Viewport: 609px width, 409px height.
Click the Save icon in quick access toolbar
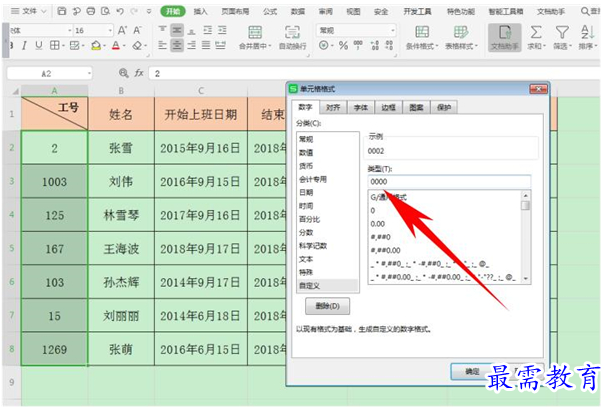(62, 11)
